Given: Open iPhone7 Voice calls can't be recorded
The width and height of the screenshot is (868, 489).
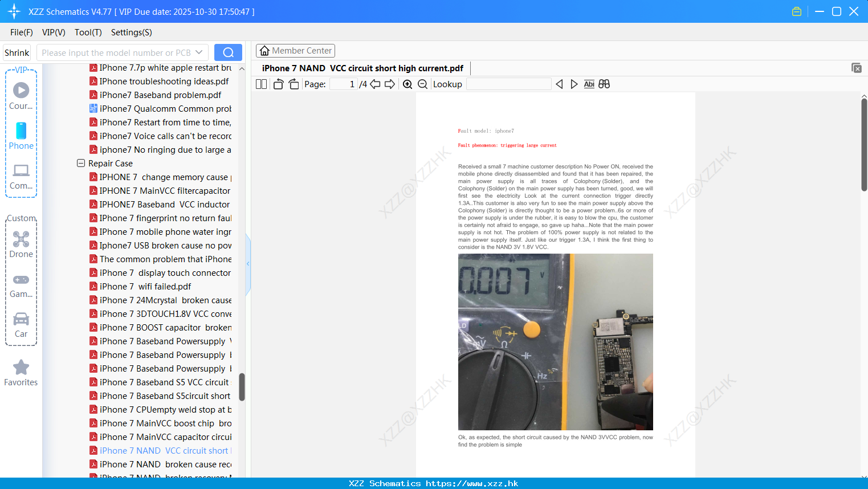Looking at the screenshot, I should click(160, 136).
